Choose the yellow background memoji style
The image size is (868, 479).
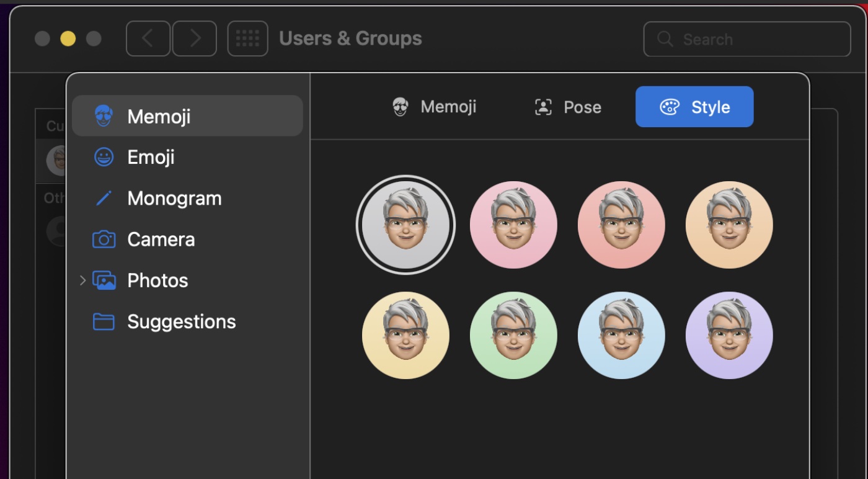(405, 335)
